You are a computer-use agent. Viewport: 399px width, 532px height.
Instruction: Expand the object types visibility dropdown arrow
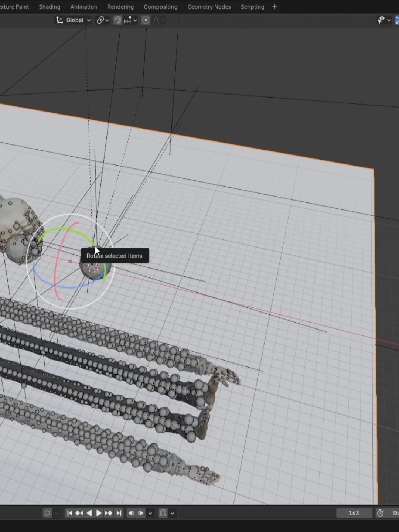point(389,20)
